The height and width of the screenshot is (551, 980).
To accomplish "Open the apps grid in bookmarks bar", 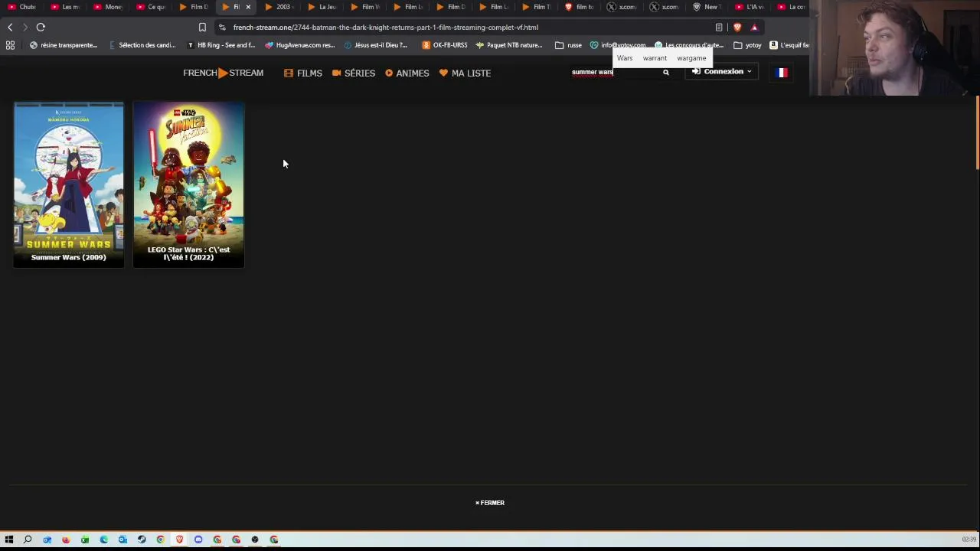I will pos(10,45).
